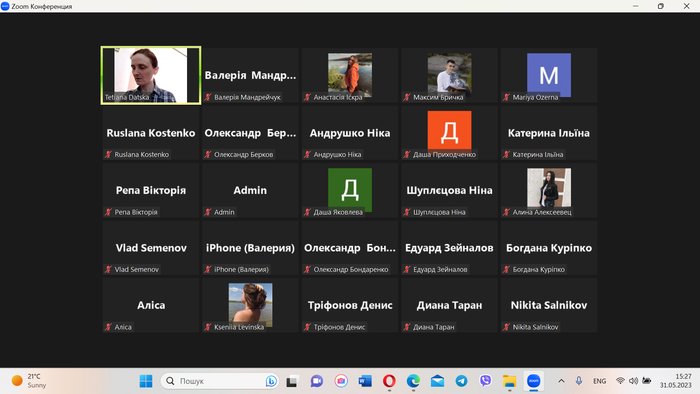Open the Windows Start menu

click(x=146, y=381)
